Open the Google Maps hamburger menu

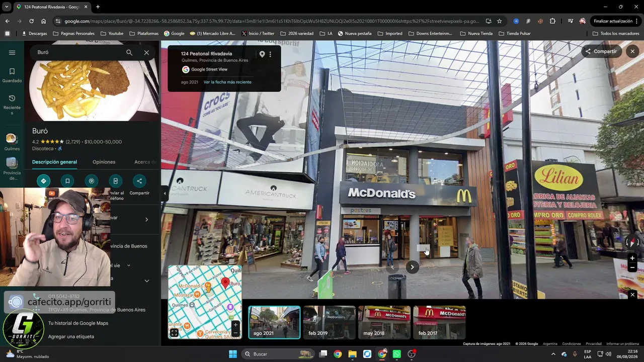(x=12, y=52)
